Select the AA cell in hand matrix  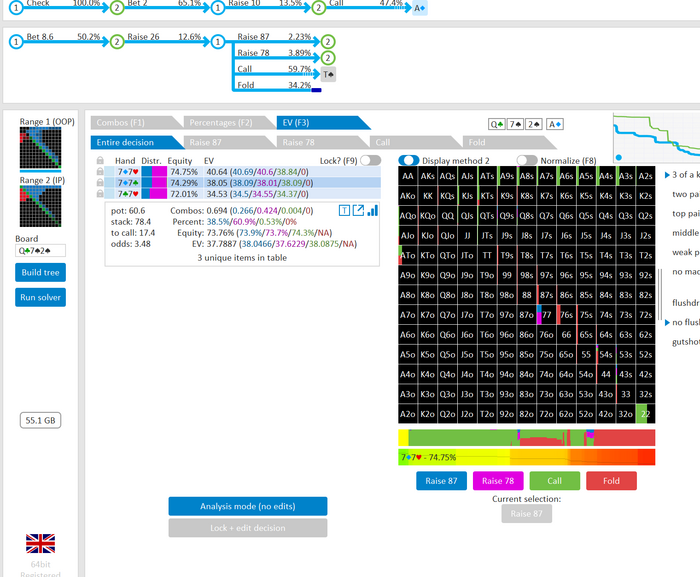408,176
